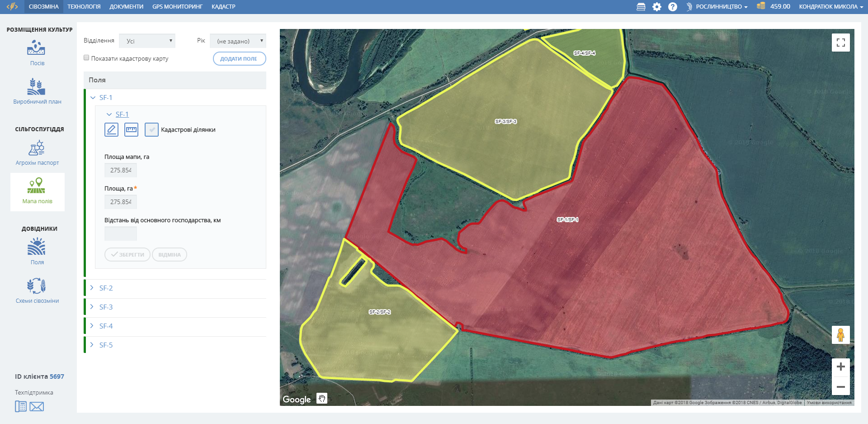Toggle the Кадастрові ділянки checkbox

pyautogui.click(x=151, y=130)
